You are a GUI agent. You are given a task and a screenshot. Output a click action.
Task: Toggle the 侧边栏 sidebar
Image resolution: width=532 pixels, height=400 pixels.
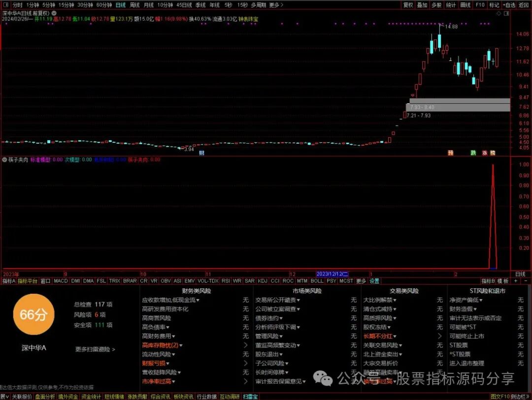coord(519,396)
